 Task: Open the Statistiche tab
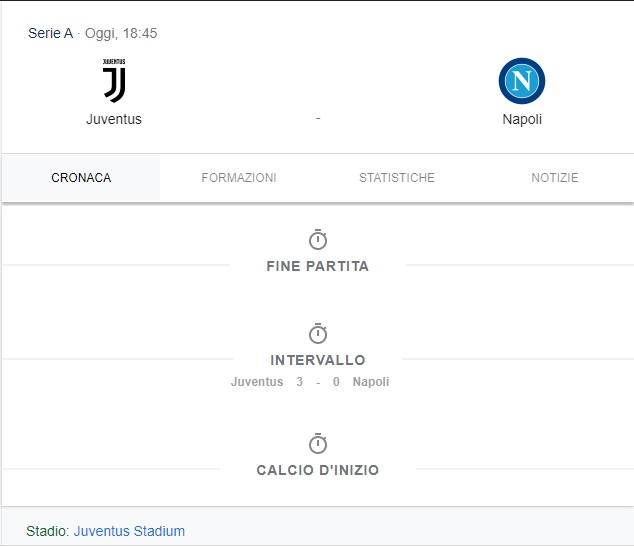point(397,178)
